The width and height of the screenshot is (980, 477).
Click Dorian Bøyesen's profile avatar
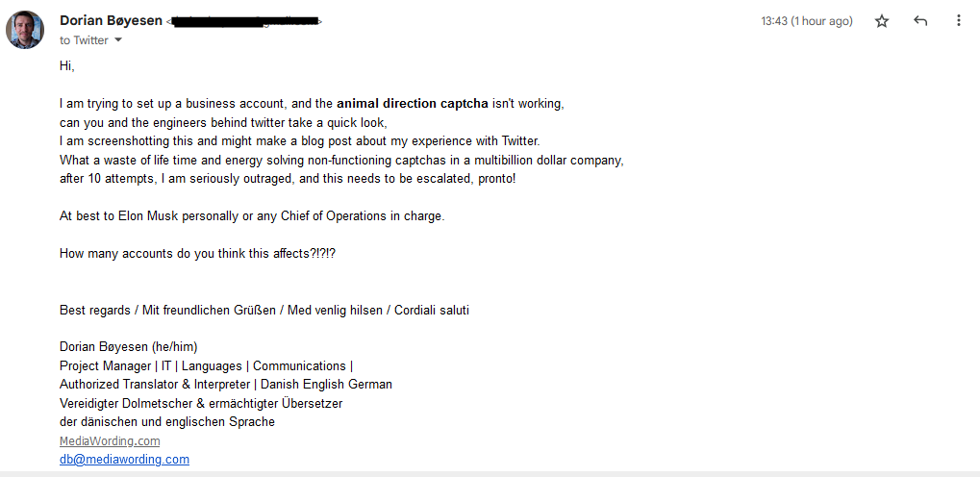coord(25,30)
